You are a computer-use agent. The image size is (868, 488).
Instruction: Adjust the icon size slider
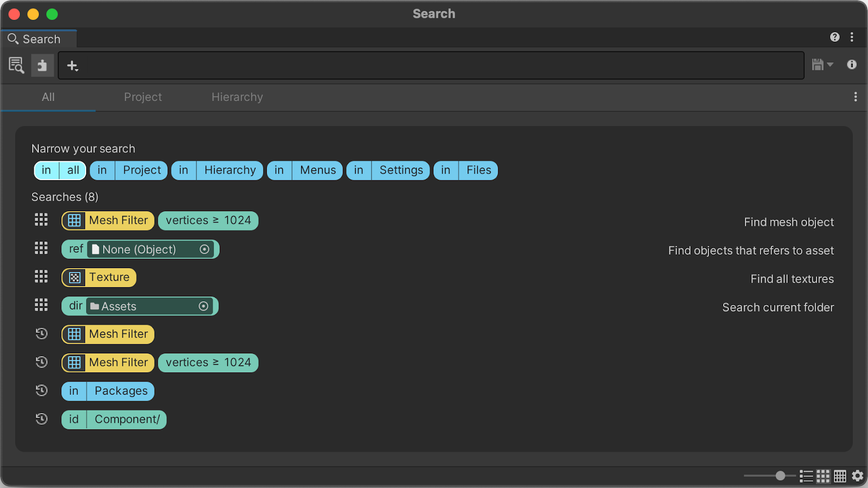click(x=780, y=476)
